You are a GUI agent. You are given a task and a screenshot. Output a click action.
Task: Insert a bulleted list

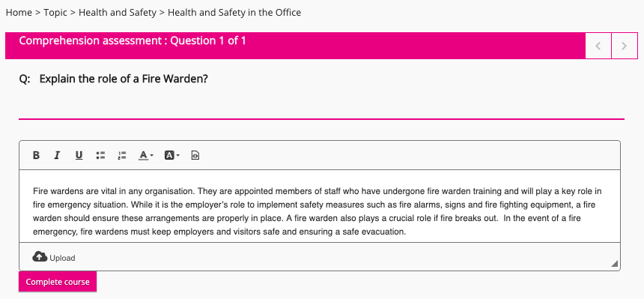coord(100,155)
